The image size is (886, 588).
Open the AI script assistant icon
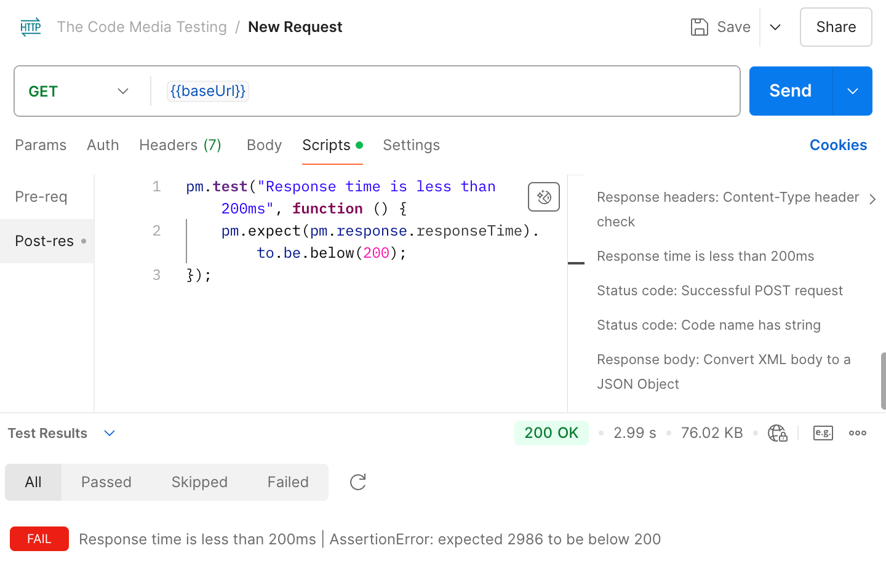pos(543,197)
